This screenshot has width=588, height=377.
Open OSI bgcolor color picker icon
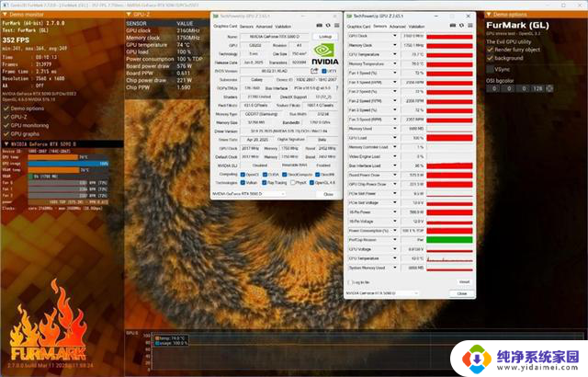[x=549, y=88]
